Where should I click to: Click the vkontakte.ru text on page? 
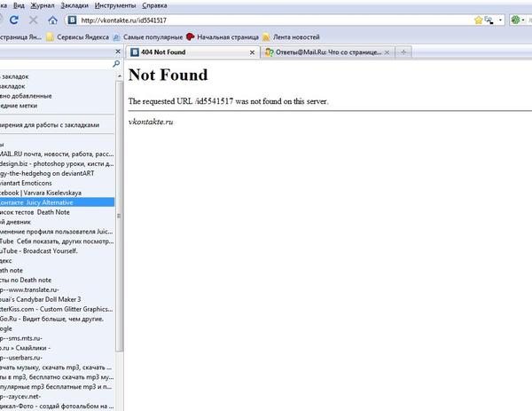tap(151, 122)
